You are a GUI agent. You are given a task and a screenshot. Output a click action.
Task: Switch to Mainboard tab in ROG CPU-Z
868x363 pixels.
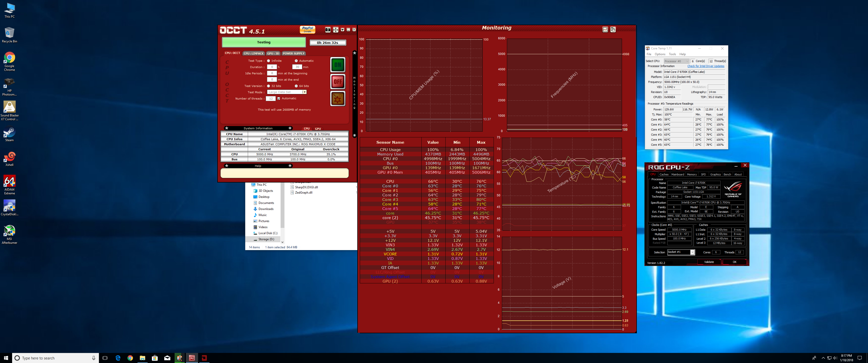677,174
